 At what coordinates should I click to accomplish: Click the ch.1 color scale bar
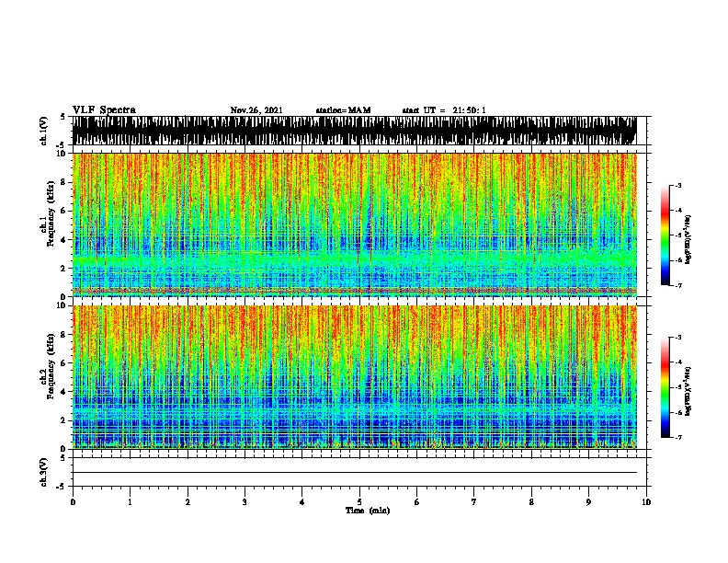665,236
